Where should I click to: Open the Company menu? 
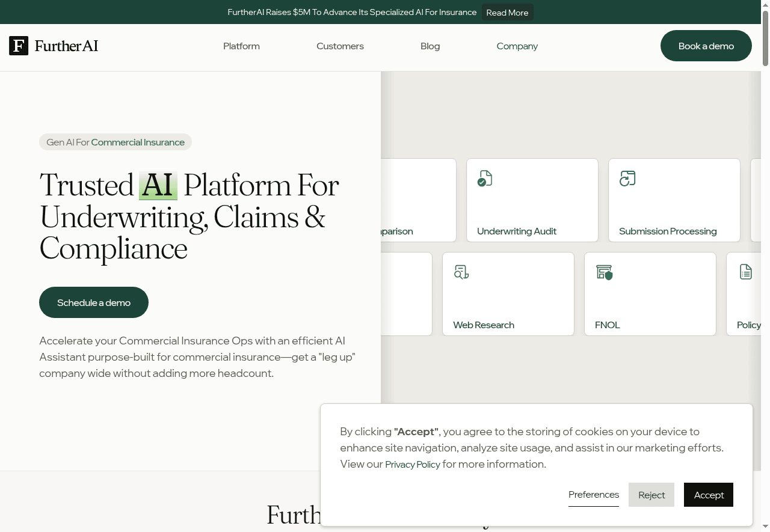(517, 46)
